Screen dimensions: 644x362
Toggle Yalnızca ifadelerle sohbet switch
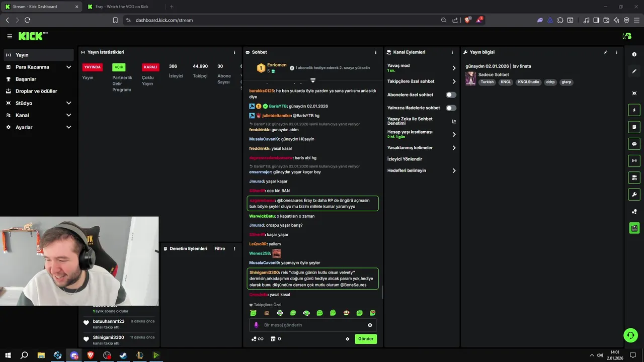pyautogui.click(x=451, y=108)
